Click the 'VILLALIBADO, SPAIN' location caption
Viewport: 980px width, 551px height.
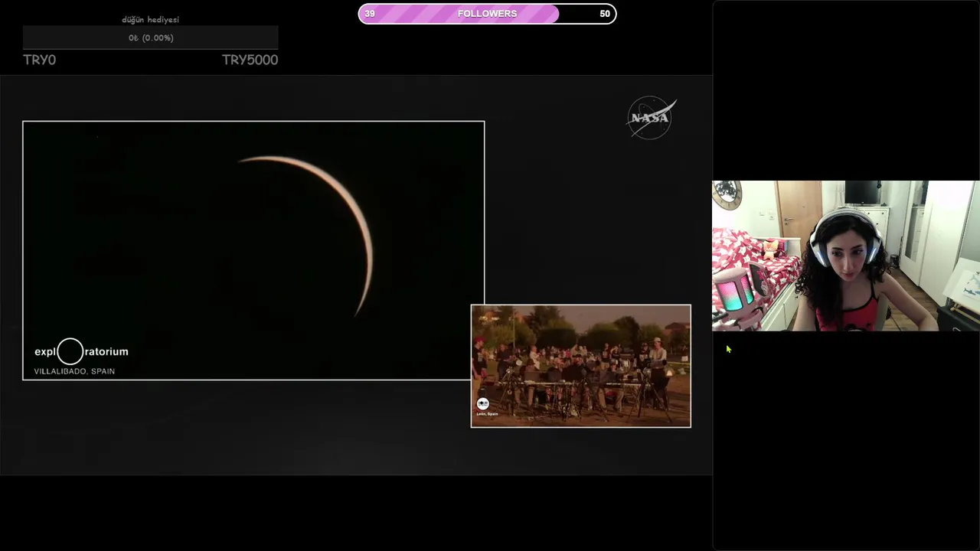[x=74, y=371]
